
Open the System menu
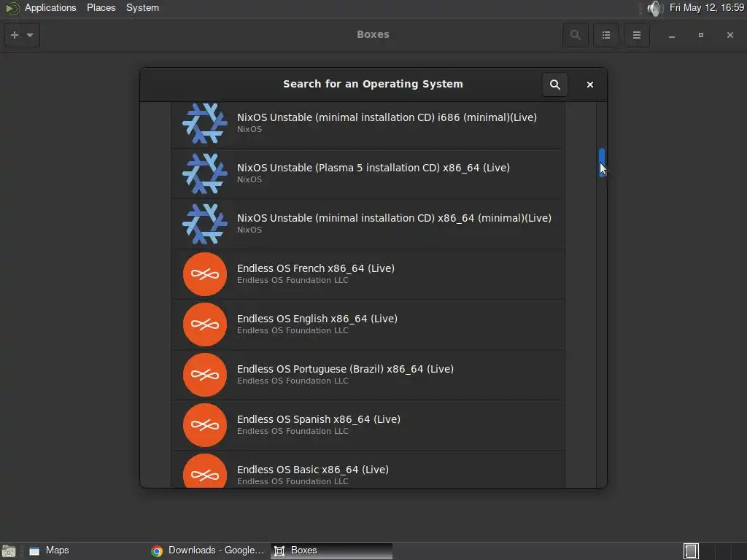point(142,7)
